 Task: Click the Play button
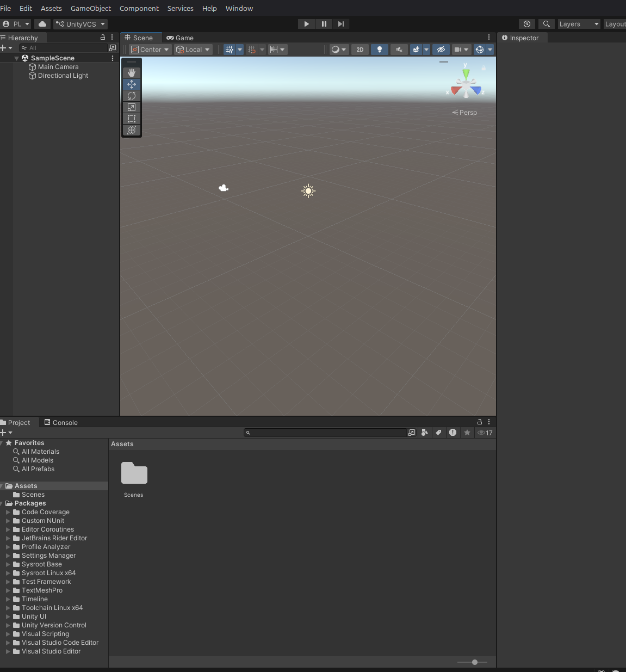[306, 24]
